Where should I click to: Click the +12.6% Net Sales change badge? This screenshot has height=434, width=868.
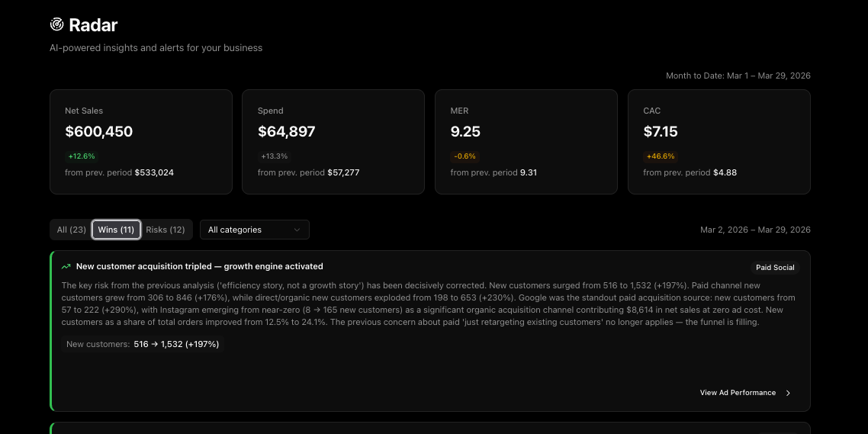click(82, 156)
